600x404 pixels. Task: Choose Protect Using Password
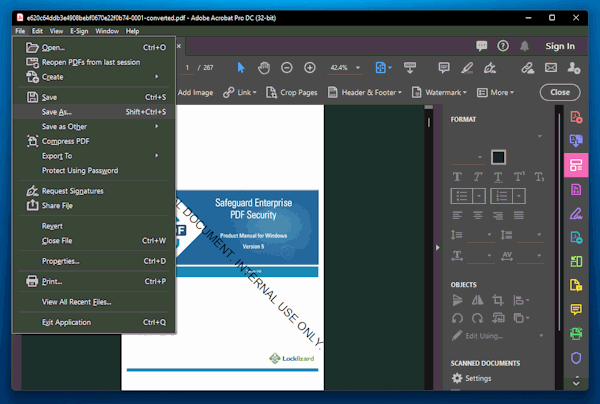(94, 171)
